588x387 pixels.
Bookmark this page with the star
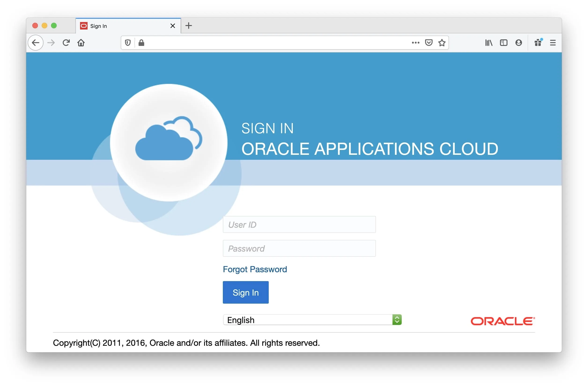pyautogui.click(x=442, y=43)
